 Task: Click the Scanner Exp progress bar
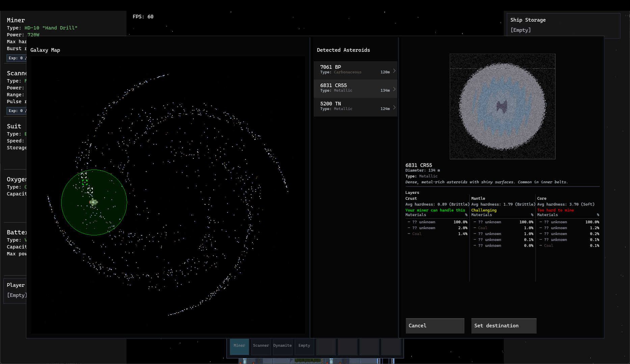tap(16, 111)
